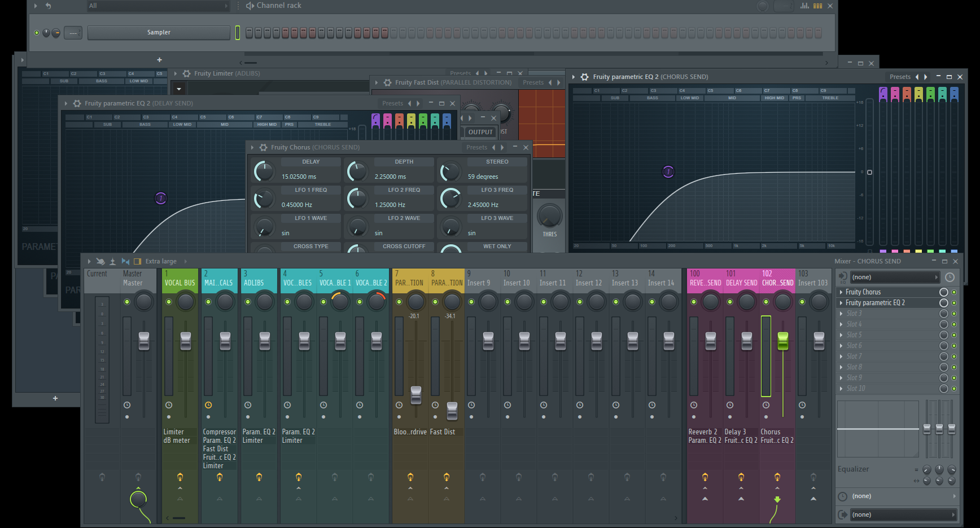Open the Chorus EQ 2 settings gear
This screenshot has width=980, height=528.
click(x=585, y=77)
